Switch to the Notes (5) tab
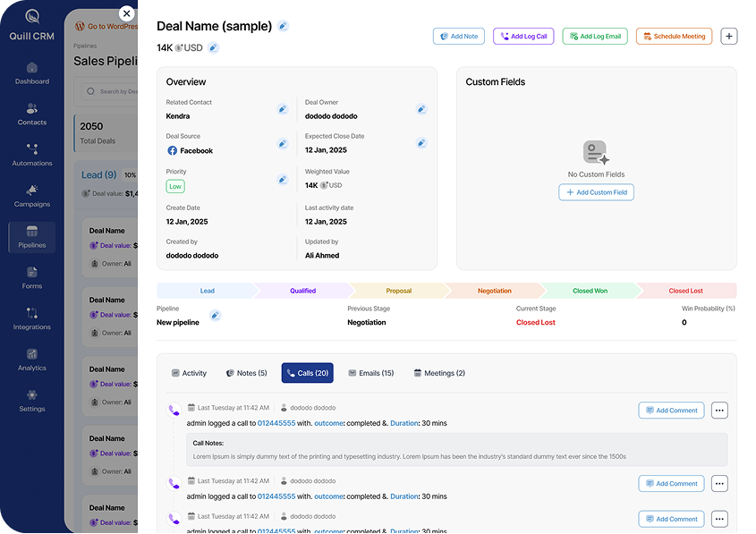Screen dimensions: 756x534 point(246,373)
